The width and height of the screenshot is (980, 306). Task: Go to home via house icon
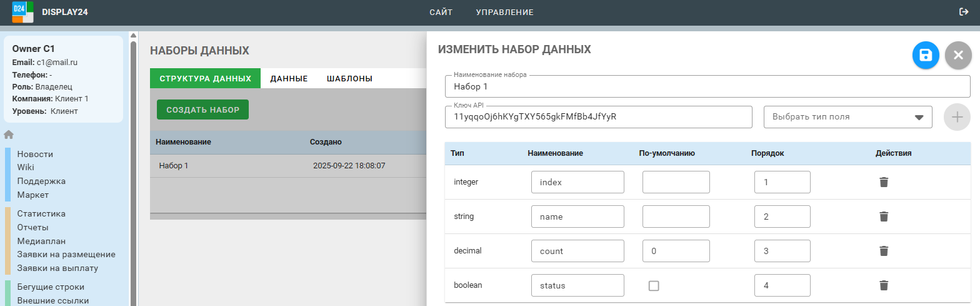click(9, 135)
